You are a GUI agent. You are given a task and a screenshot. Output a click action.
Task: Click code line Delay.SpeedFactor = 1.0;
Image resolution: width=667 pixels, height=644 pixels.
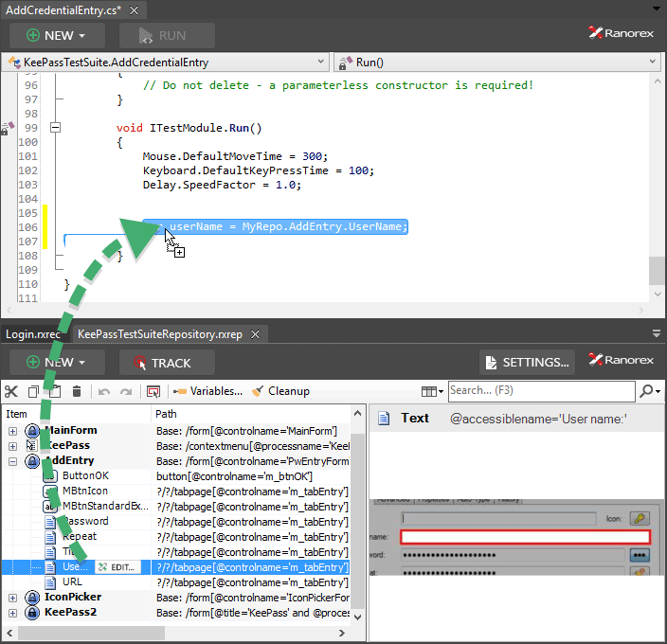[x=222, y=185]
